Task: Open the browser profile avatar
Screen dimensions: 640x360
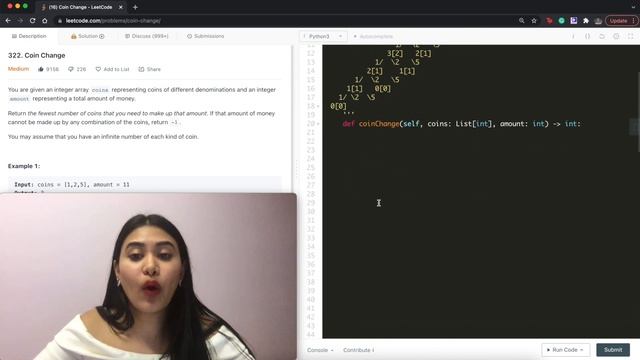Action: click(x=598, y=20)
